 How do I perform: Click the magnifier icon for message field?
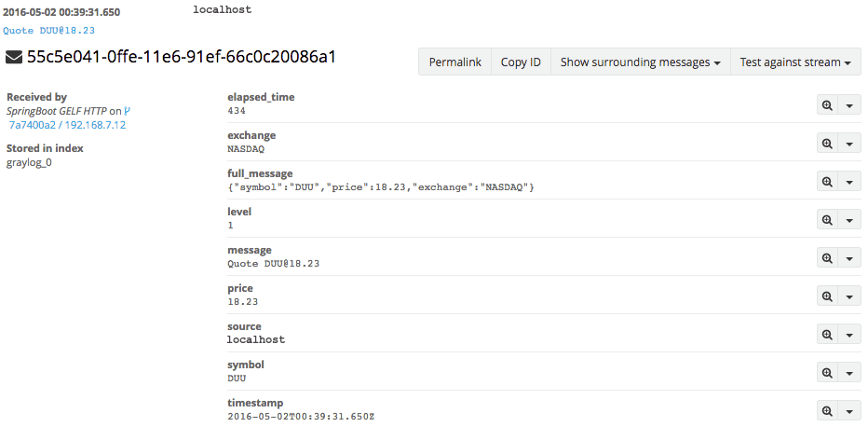[827, 258]
